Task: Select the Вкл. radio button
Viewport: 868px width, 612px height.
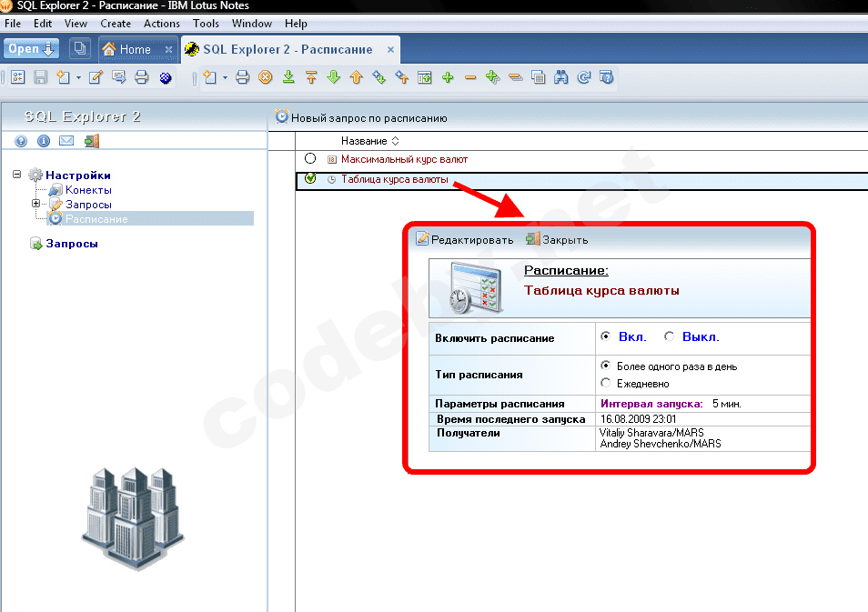Action: point(606,336)
